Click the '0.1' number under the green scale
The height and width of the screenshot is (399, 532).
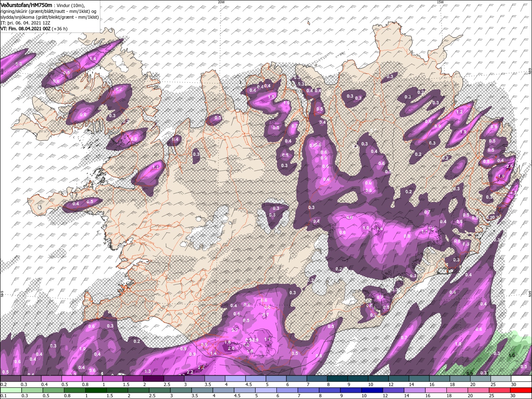3,396
